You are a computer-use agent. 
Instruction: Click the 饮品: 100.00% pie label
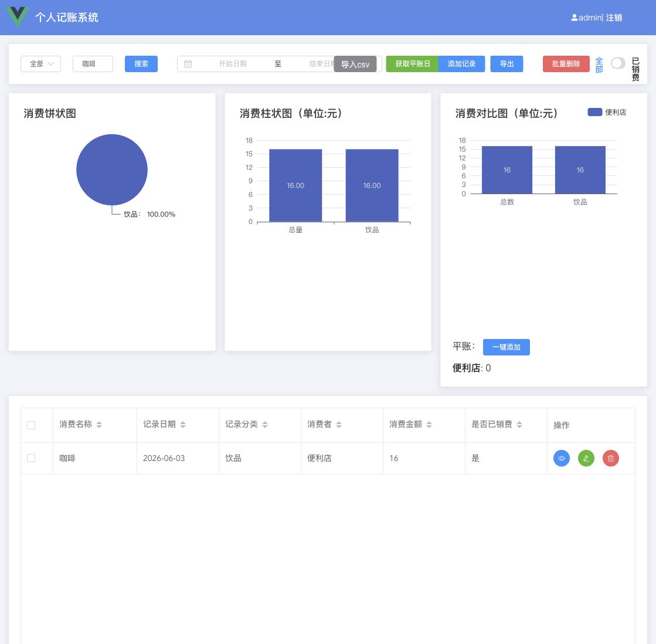[149, 214]
